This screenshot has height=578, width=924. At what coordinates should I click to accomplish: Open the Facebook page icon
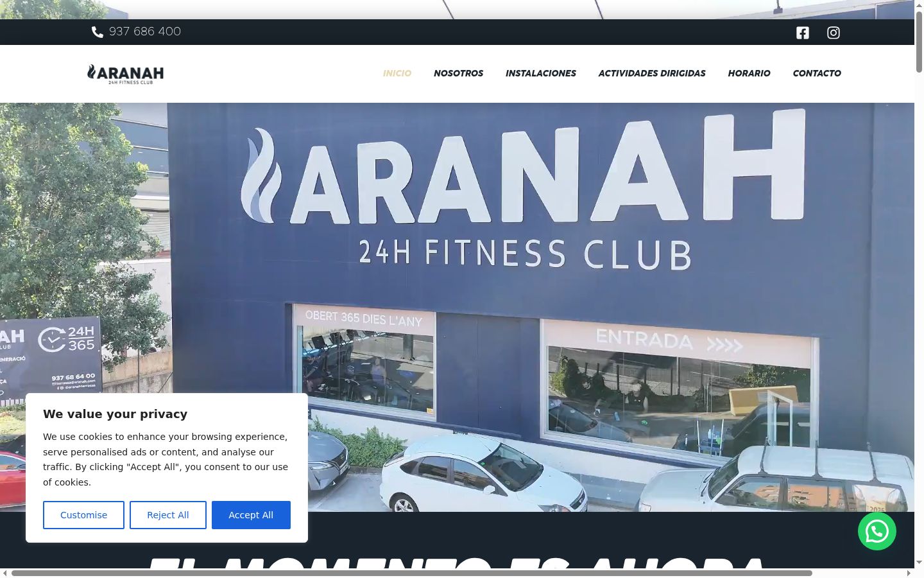pos(803,33)
